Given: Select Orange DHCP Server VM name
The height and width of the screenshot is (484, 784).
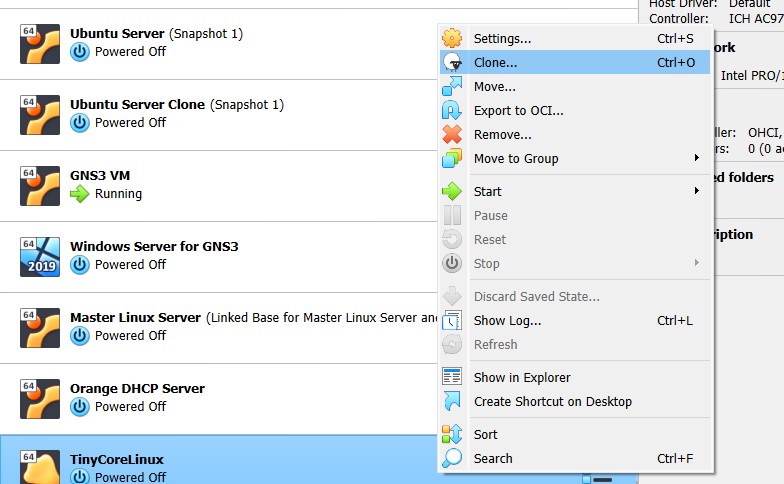Looking at the screenshot, I should pos(138,388).
